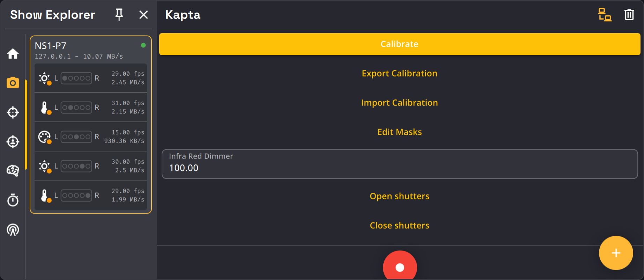Image resolution: width=644 pixels, height=280 pixels.
Task: Pin the Show Explorer panel
Action: (119, 15)
